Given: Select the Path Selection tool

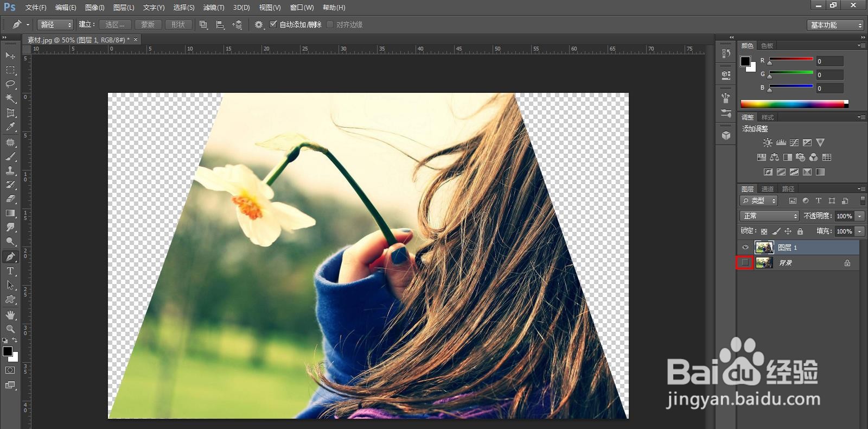Looking at the screenshot, I should coord(10,285).
